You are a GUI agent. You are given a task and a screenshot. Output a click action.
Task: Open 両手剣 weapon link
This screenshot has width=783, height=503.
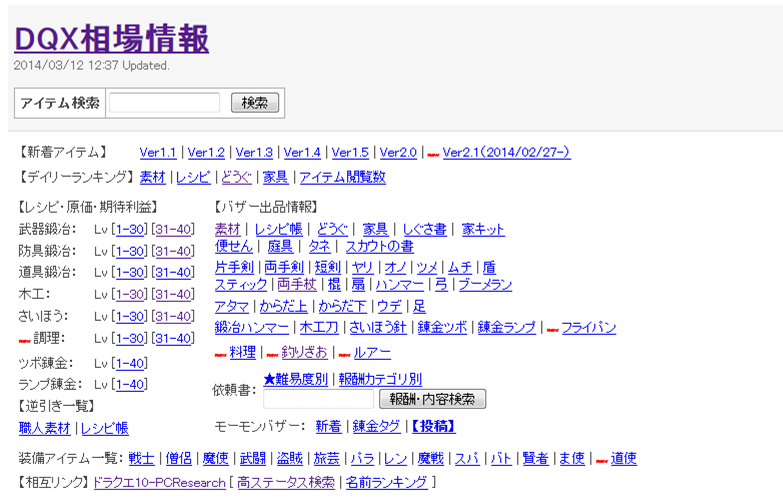[284, 267]
